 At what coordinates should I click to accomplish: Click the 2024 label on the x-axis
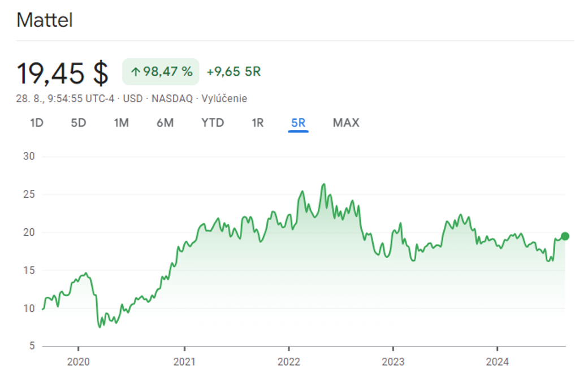496,361
